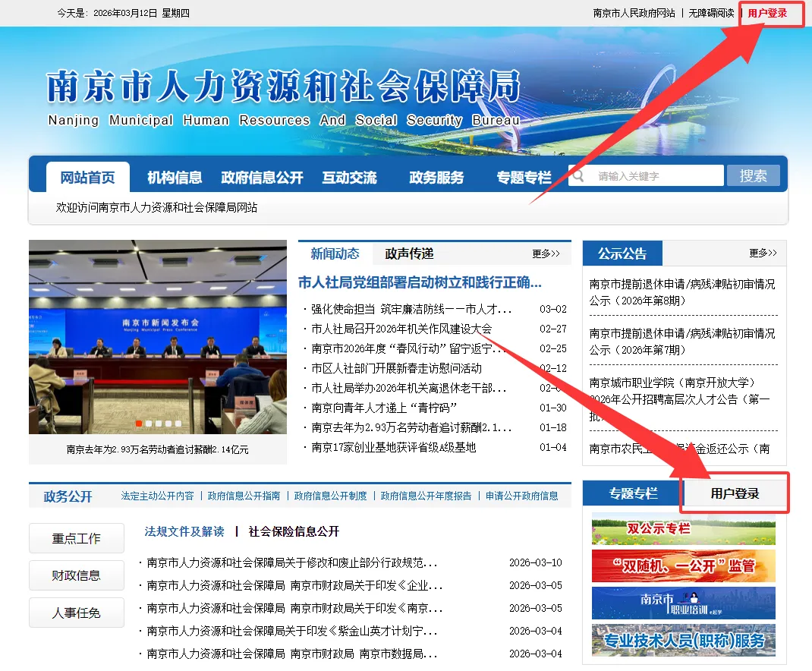
Task: Click the 财政信息 button
Action: (77, 575)
